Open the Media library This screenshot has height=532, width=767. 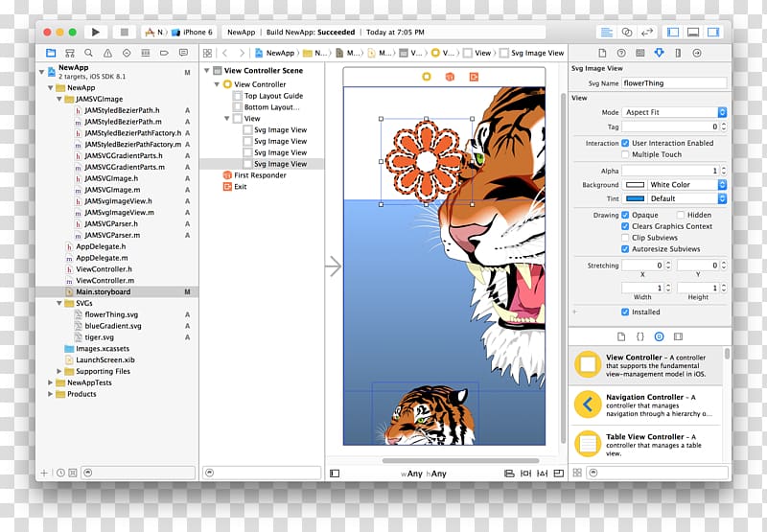pos(678,336)
